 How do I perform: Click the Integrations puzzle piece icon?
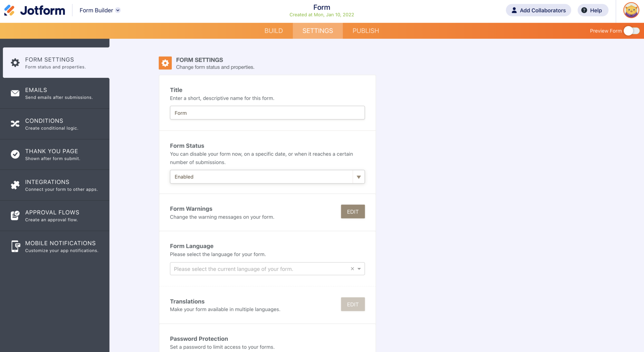15,185
